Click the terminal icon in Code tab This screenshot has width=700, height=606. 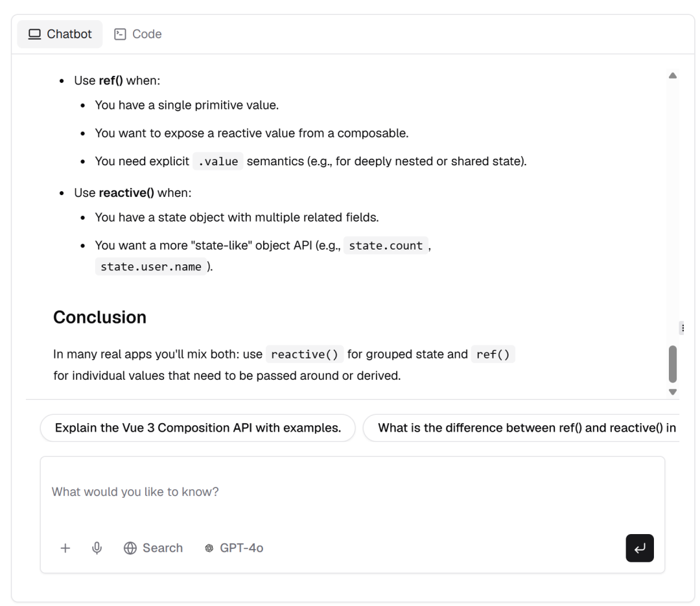click(x=120, y=34)
